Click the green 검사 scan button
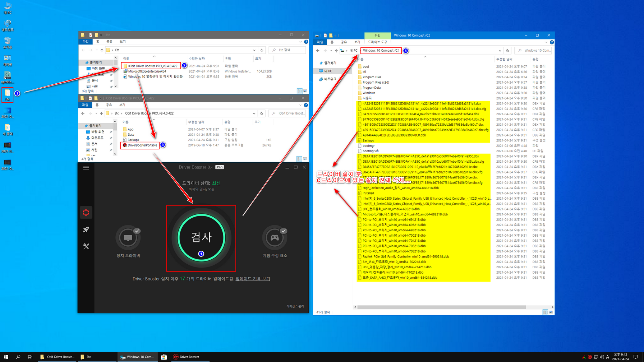644x362 pixels. [201, 237]
